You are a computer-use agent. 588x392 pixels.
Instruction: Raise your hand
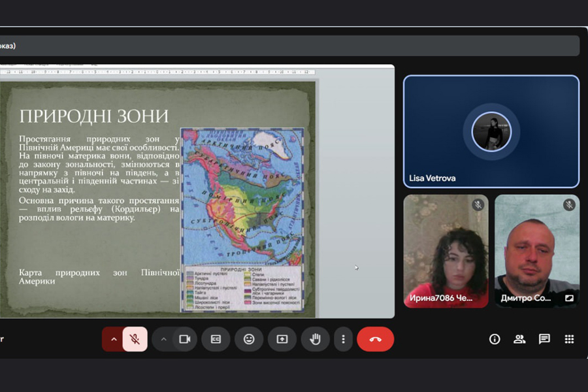point(315,339)
